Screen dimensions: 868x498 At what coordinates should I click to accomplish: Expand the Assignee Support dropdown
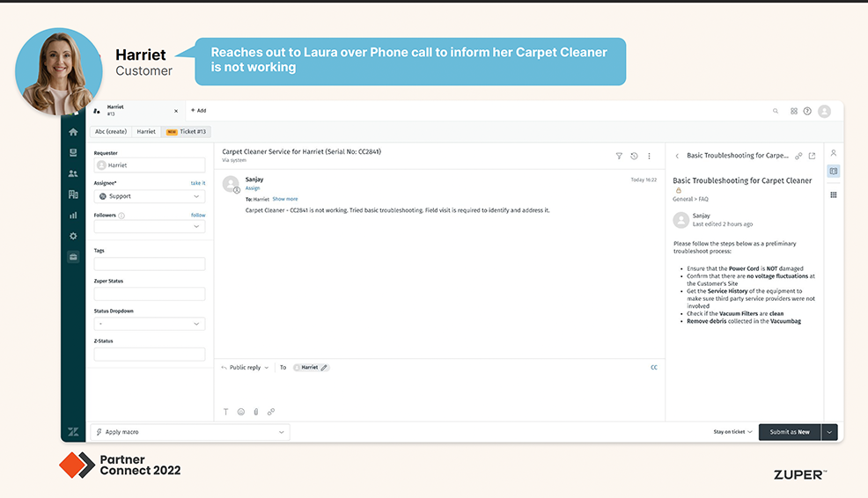[150, 196]
